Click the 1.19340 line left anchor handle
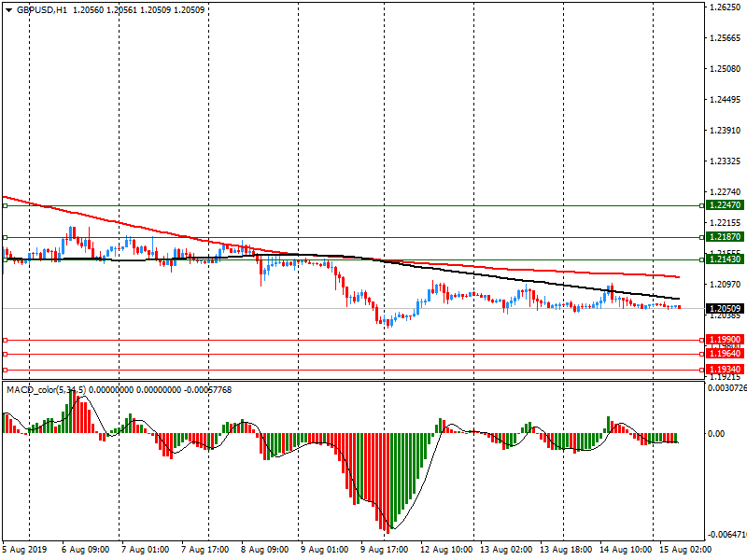Viewport: 747px width, 560px height. pyautogui.click(x=6, y=370)
